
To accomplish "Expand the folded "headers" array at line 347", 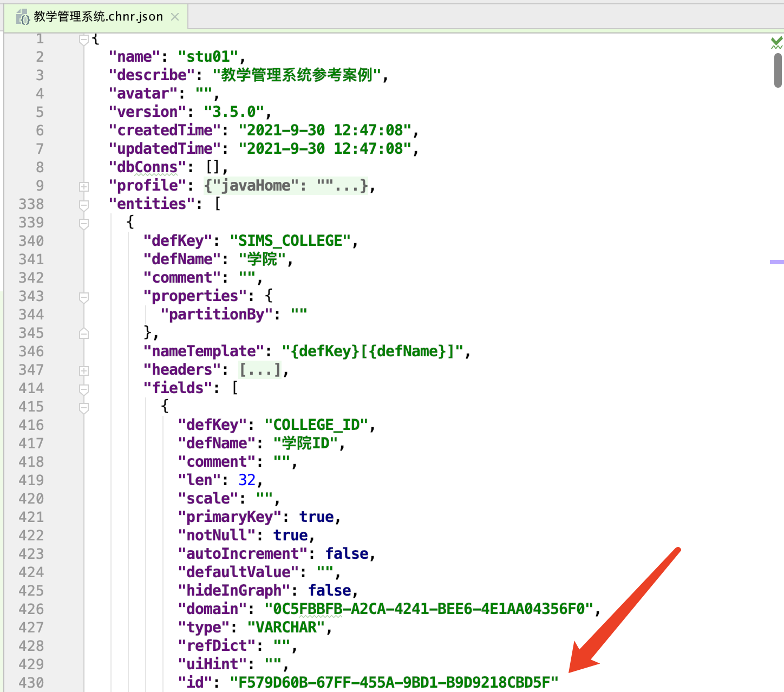I will tap(84, 371).
